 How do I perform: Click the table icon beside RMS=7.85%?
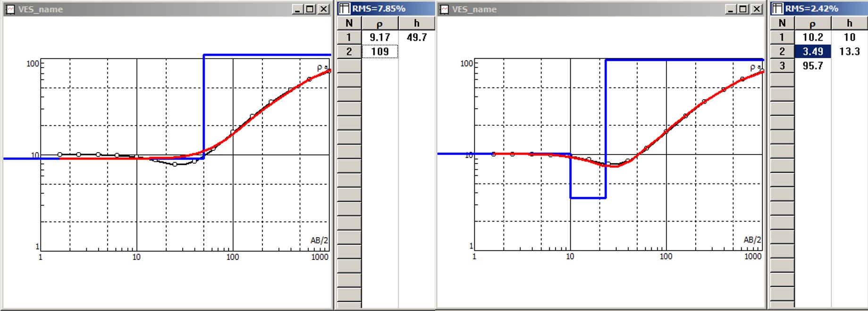345,9
